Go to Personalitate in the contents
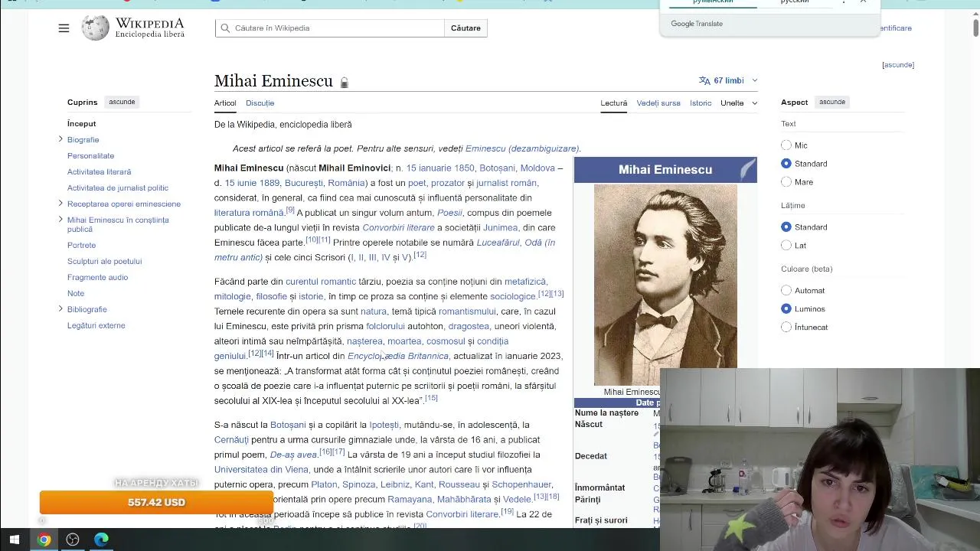The image size is (980, 551). coord(90,155)
